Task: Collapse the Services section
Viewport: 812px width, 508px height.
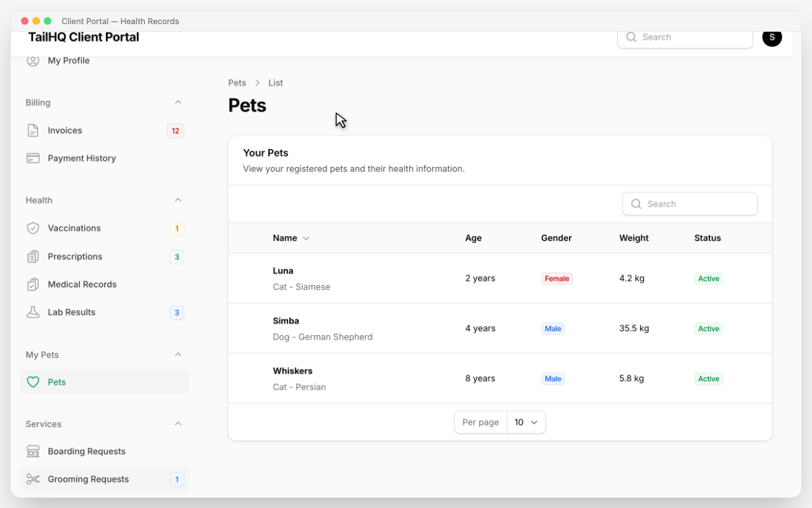Action: coord(178,424)
